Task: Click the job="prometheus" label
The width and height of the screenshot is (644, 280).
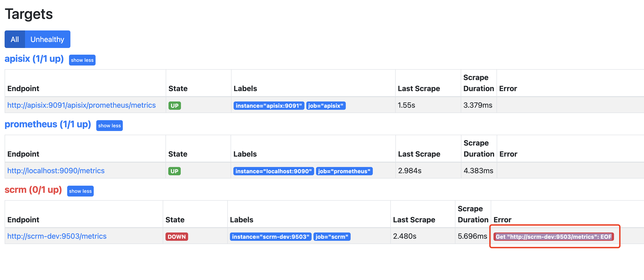Action: point(344,171)
